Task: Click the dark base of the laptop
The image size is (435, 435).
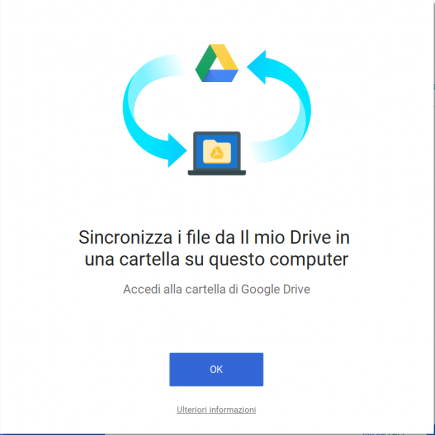Action: click(x=217, y=173)
